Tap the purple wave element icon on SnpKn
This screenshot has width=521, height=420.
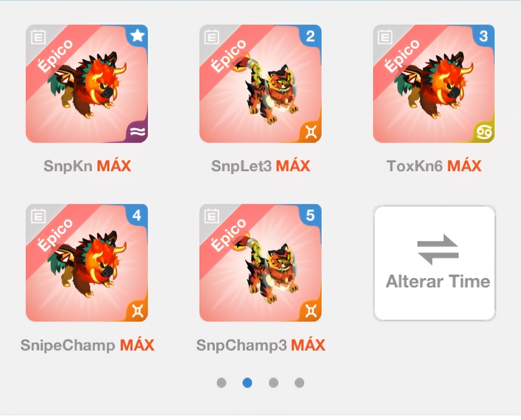click(138, 132)
